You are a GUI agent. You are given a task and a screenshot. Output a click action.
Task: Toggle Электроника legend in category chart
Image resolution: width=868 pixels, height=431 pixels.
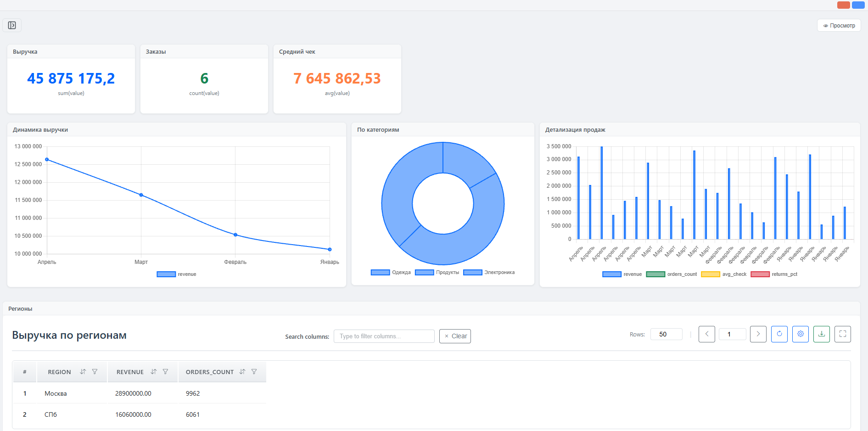click(489, 272)
